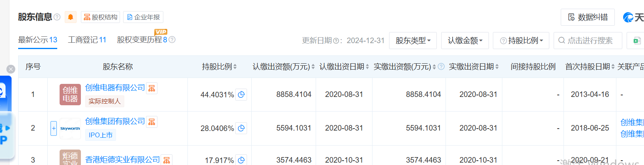Click equity structure icon beside 创维集团有限公司

click(x=152, y=122)
